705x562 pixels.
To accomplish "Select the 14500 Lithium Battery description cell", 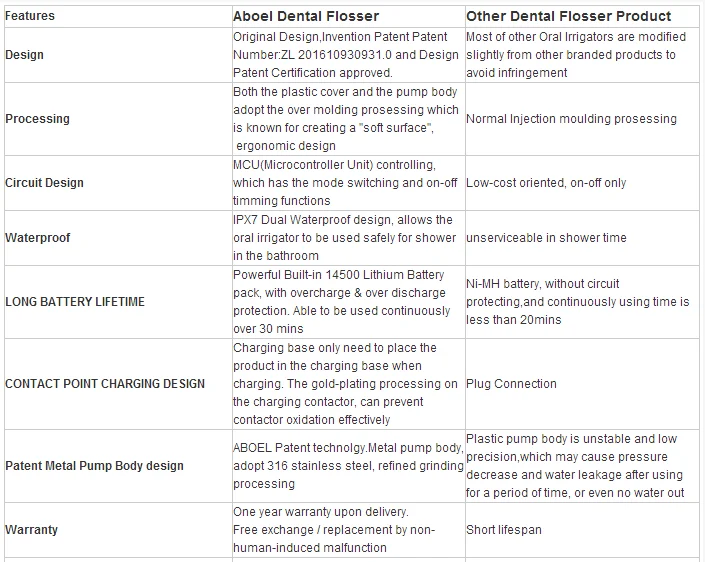I will point(344,302).
